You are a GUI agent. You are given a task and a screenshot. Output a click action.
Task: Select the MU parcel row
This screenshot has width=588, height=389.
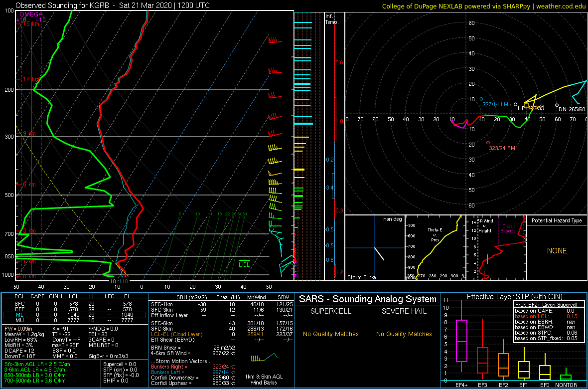pyautogui.click(x=74, y=320)
